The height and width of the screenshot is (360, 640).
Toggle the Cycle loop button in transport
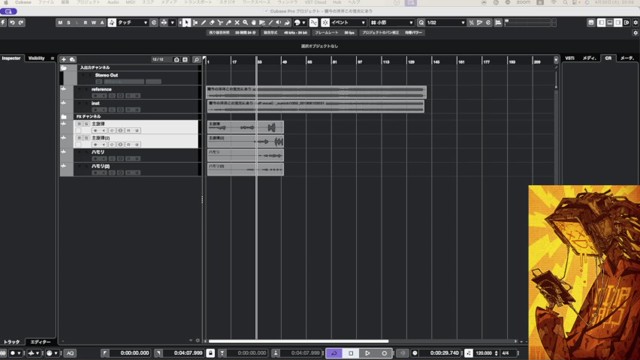(x=334, y=353)
